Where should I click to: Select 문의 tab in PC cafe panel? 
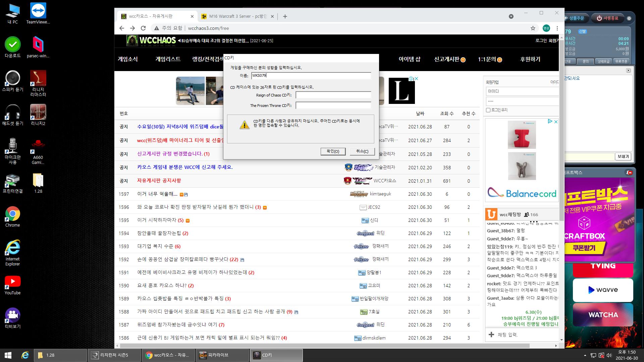pyautogui.click(x=586, y=61)
